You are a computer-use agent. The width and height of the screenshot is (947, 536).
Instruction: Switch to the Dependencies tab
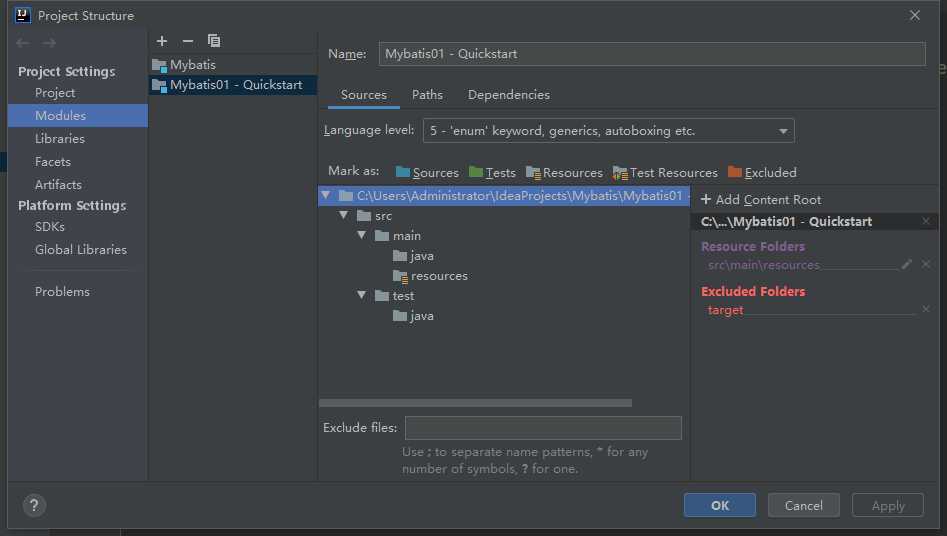[x=509, y=95]
